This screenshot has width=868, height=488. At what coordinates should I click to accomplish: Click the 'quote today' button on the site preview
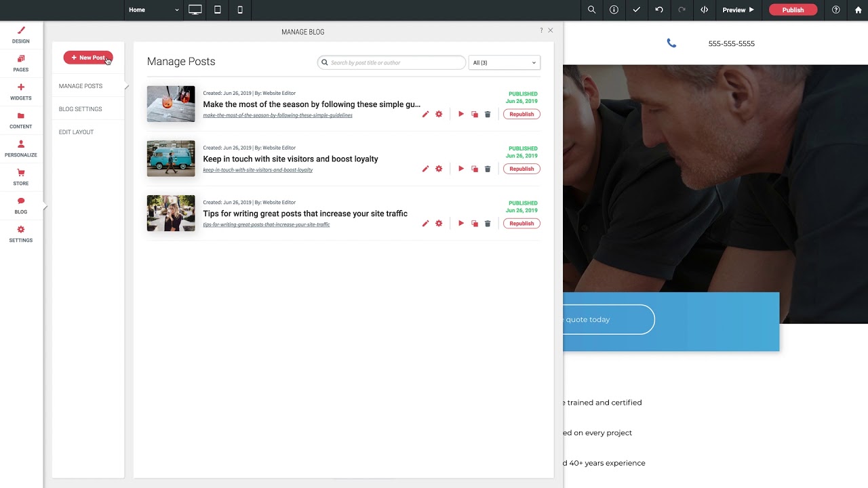pos(608,319)
